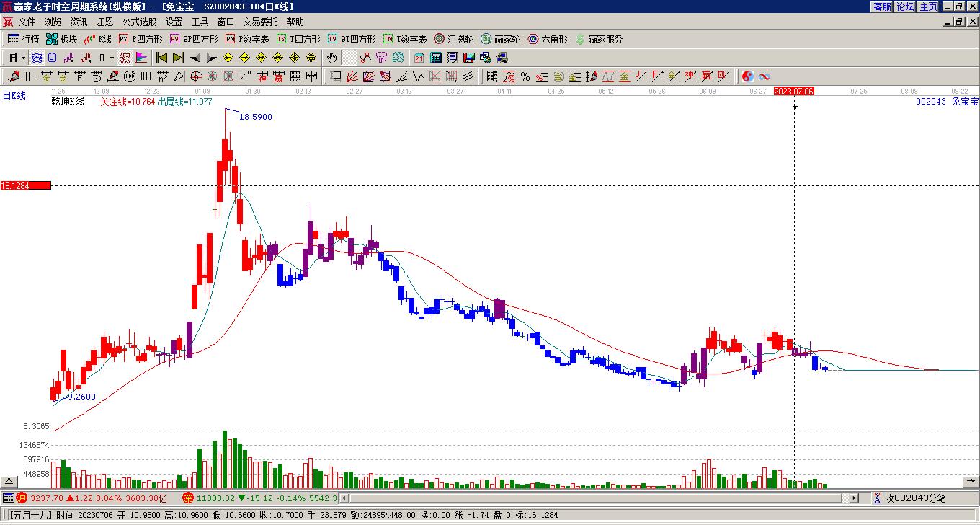980x525 pixels.
Task: Open the P四方形 tool
Action: (141, 39)
